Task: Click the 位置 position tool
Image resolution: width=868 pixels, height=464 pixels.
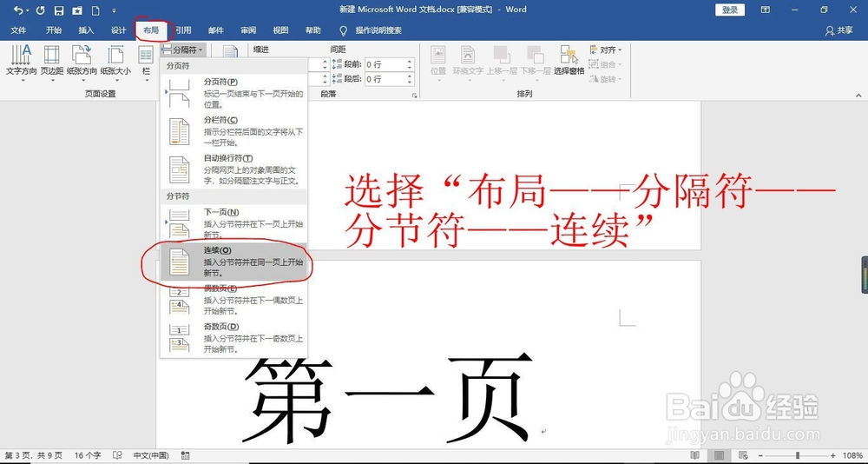Action: click(438, 63)
